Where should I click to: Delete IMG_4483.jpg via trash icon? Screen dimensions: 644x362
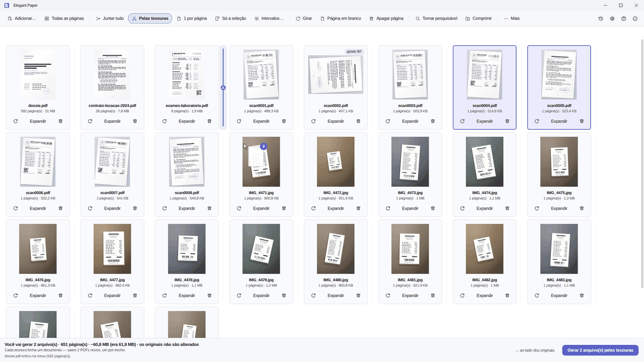[x=582, y=296]
